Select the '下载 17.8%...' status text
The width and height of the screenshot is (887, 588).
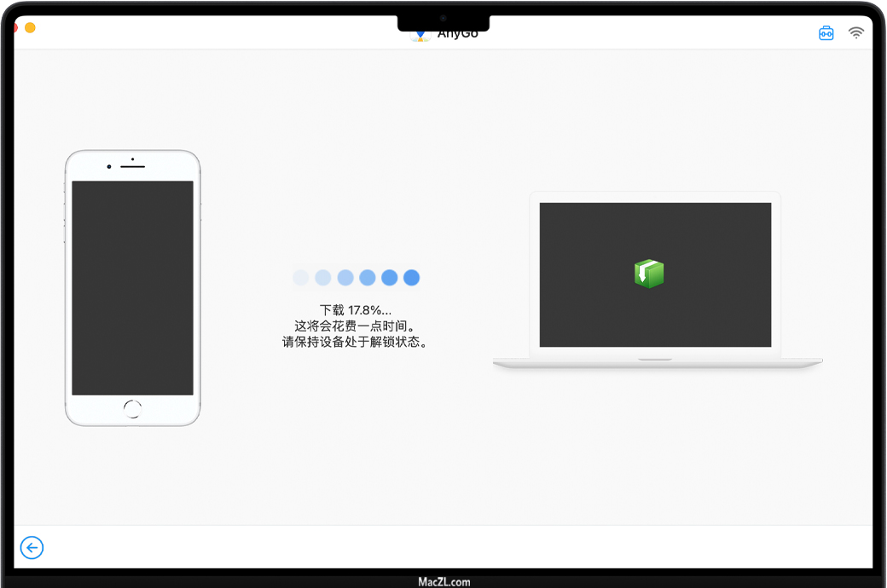[356, 310]
